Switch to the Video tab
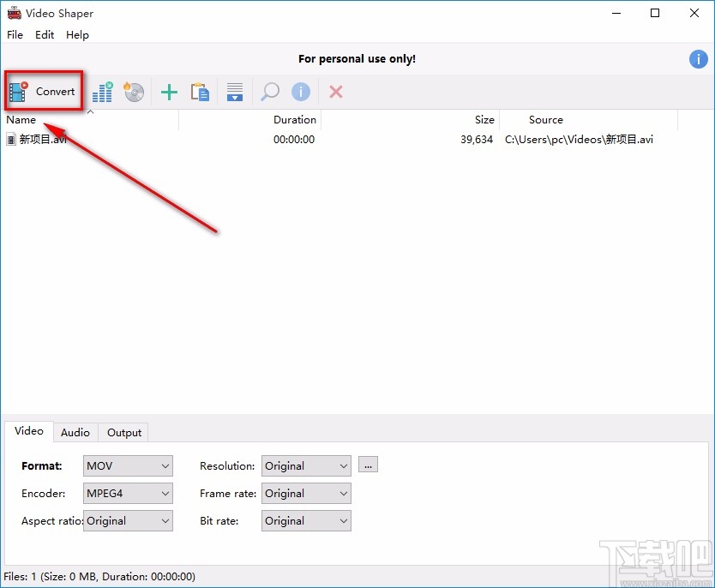The image size is (715, 588). [29, 431]
